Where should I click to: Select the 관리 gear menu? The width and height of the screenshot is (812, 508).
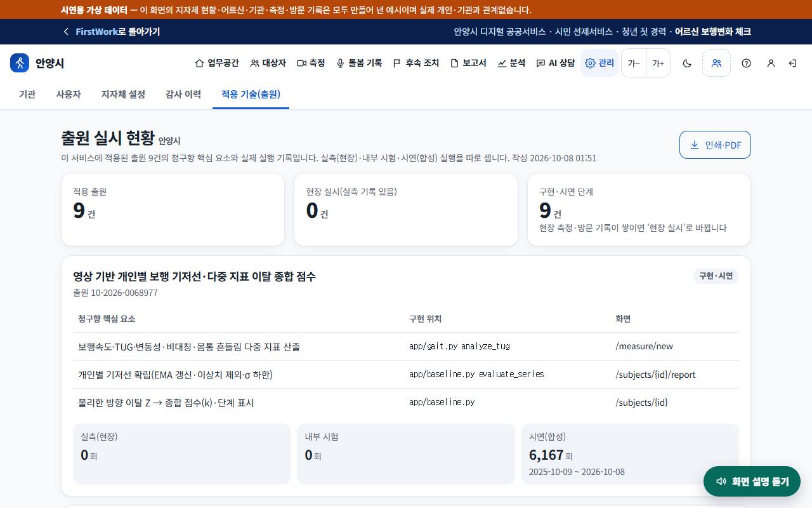(599, 63)
